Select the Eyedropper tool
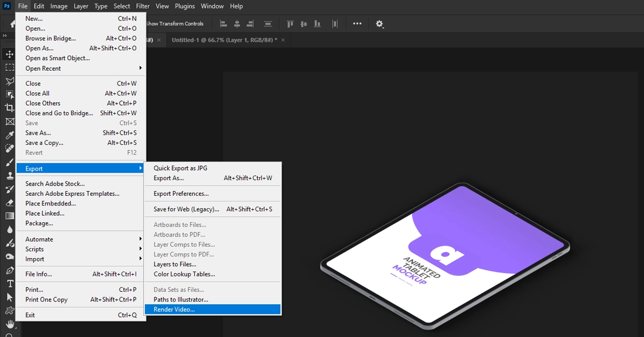Image resolution: width=644 pixels, height=337 pixels. 10,135
